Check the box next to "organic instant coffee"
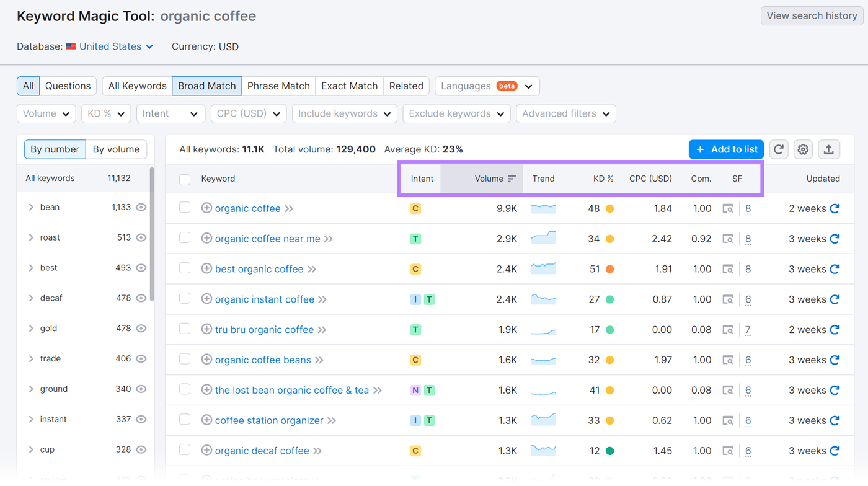Image resolution: width=868 pixels, height=486 pixels. click(x=184, y=299)
